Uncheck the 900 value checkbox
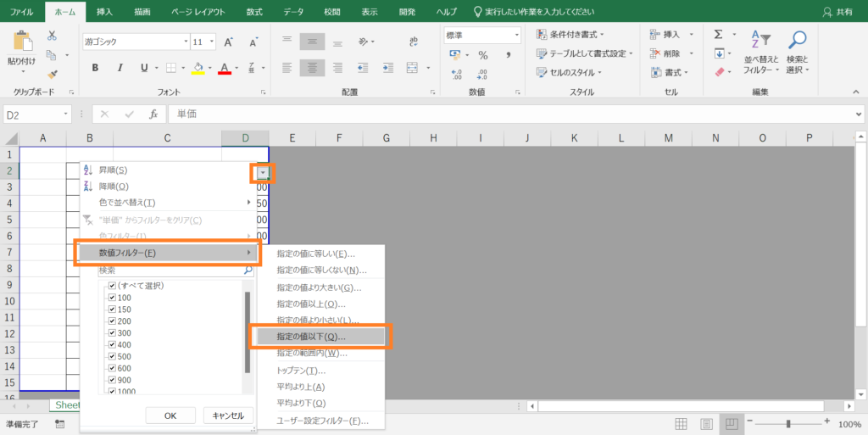Viewport: 868px width, 435px height. click(x=113, y=380)
